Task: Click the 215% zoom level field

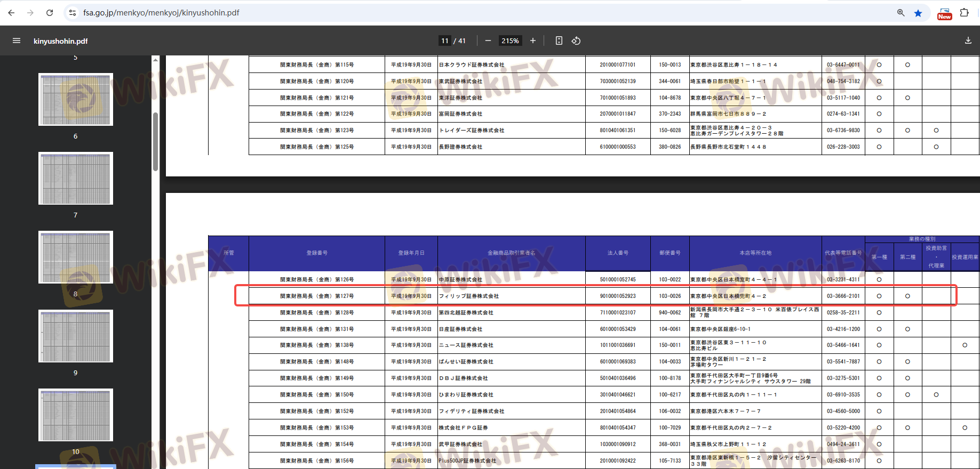Action: coord(510,41)
